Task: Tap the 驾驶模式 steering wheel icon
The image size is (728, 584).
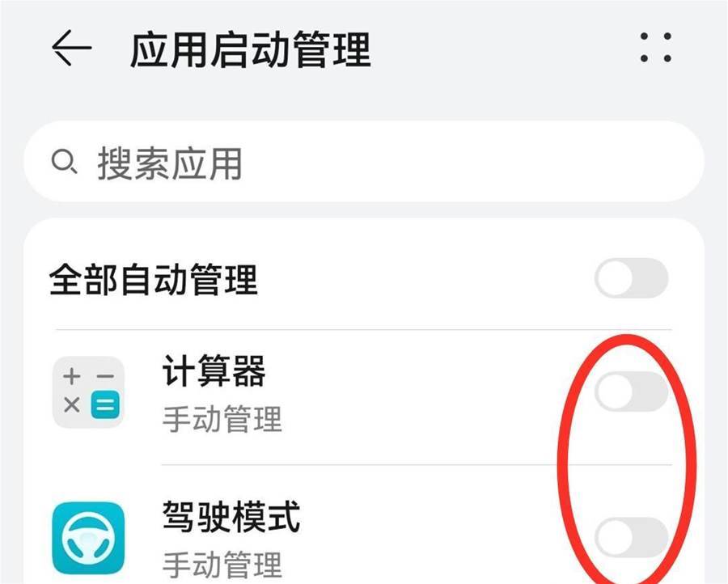Action: click(x=88, y=538)
